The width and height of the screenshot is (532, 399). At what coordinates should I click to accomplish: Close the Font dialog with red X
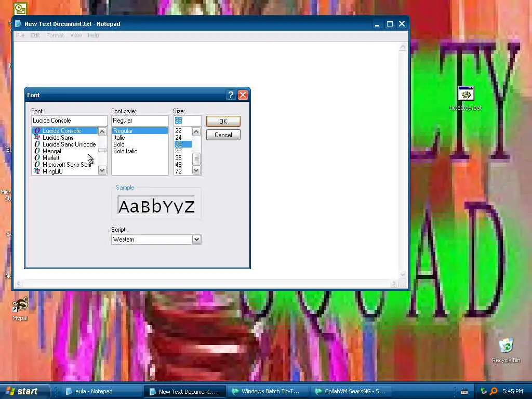pyautogui.click(x=243, y=95)
